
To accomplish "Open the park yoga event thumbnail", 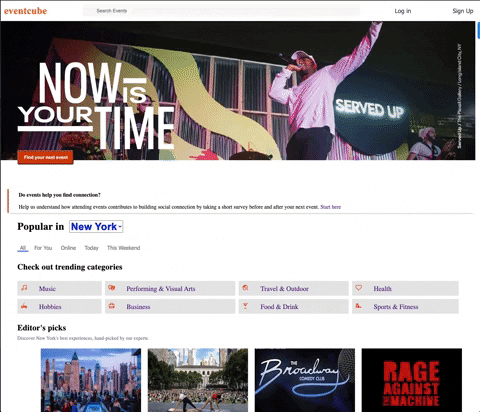I will [x=198, y=380].
